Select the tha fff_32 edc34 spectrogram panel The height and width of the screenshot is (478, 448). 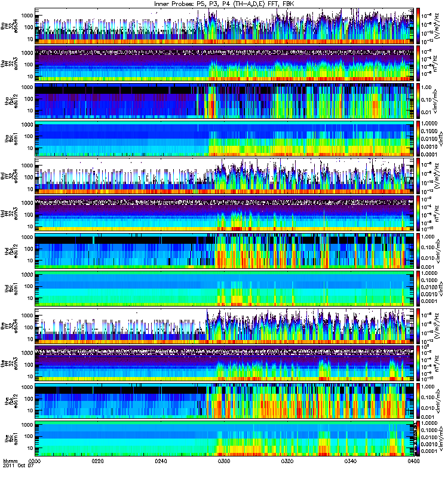point(225,26)
